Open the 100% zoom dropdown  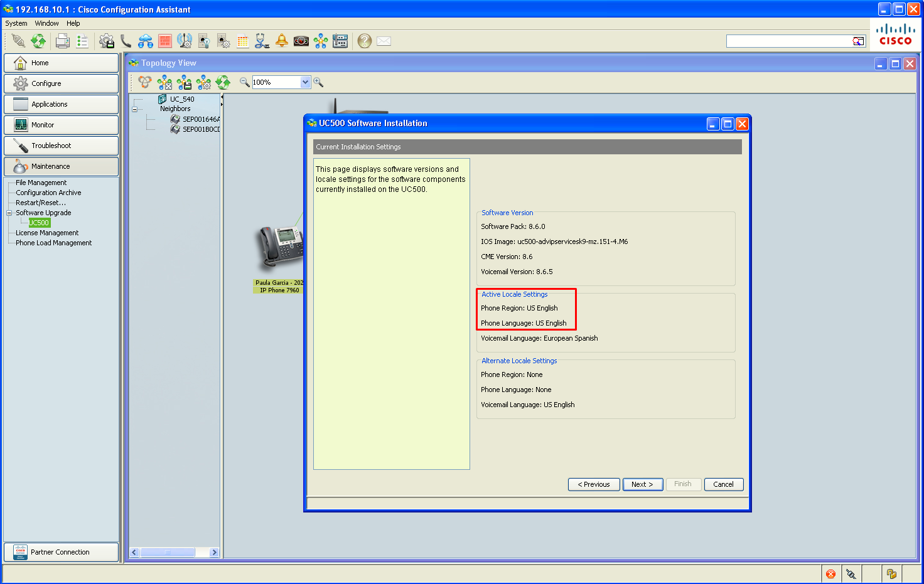tap(306, 82)
